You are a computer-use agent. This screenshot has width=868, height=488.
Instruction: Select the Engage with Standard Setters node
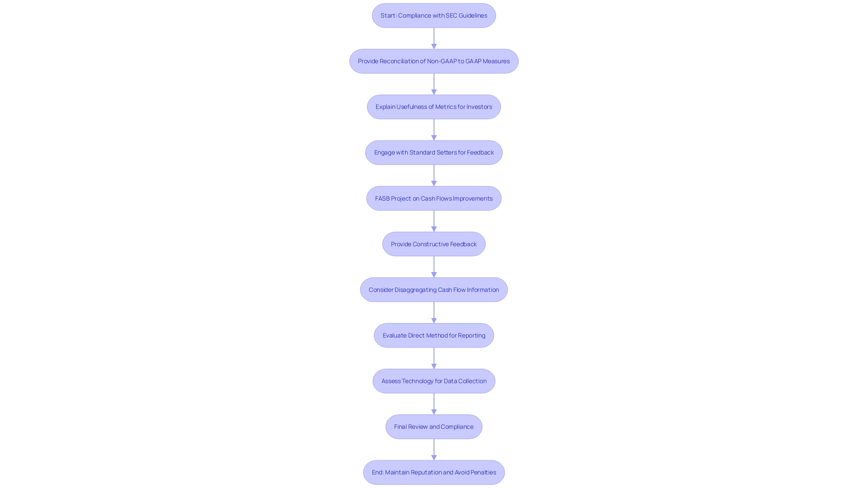[434, 152]
